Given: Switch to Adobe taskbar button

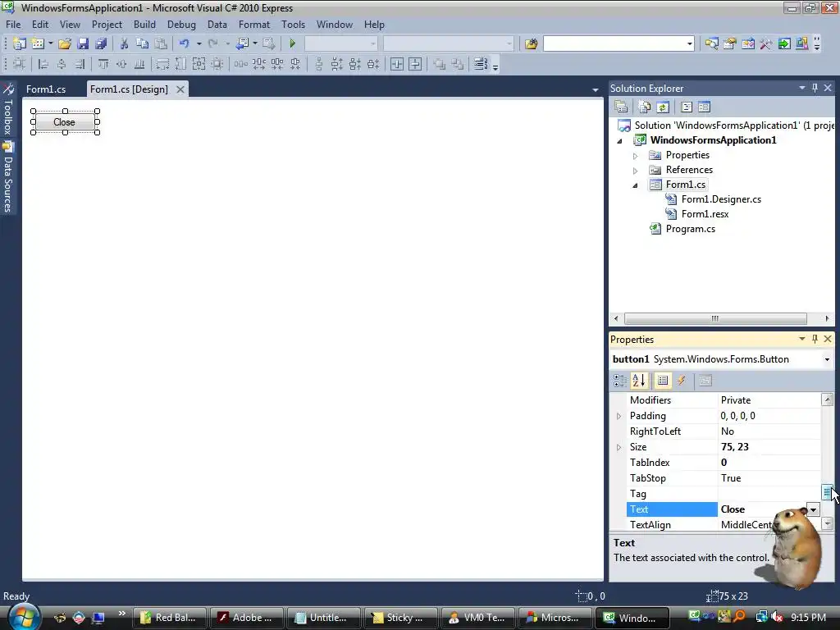Looking at the screenshot, I should pyautogui.click(x=246, y=618).
